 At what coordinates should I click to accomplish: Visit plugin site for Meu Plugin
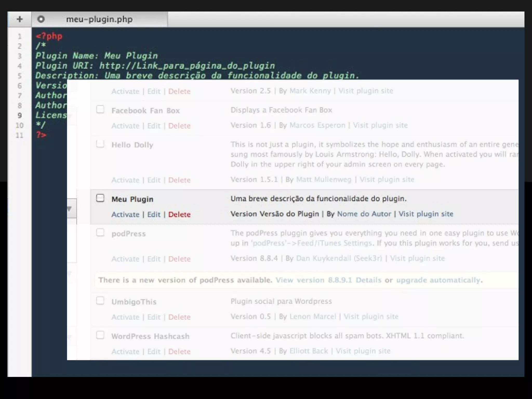(426, 214)
